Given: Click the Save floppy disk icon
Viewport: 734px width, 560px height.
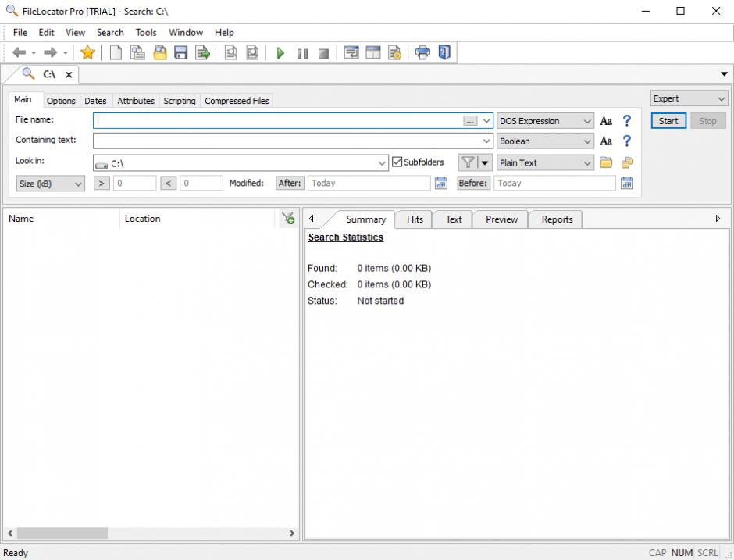Looking at the screenshot, I should pos(180,52).
